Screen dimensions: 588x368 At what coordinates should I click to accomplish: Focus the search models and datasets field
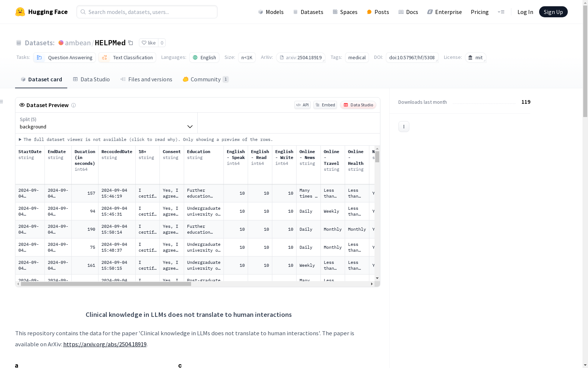pyautogui.click(x=147, y=12)
